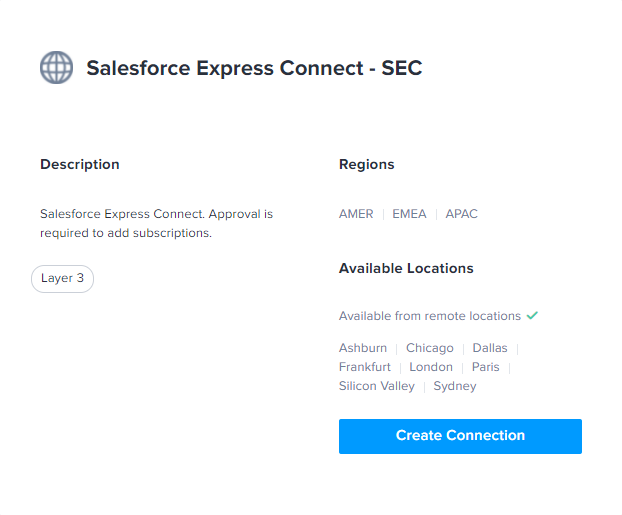622x515 pixels.
Task: Click the AMER region
Action: coord(356,214)
